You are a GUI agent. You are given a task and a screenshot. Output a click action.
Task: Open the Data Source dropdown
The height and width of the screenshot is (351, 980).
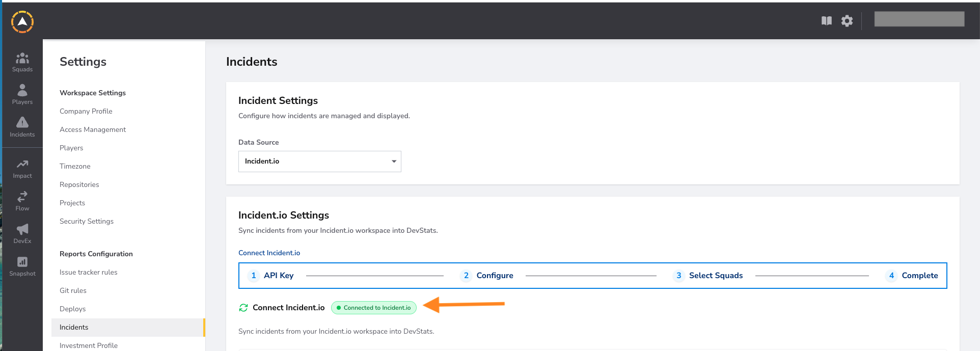point(320,161)
